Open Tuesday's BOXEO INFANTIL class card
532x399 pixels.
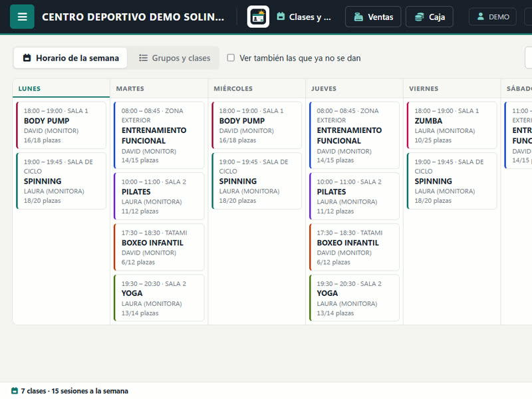(159, 247)
